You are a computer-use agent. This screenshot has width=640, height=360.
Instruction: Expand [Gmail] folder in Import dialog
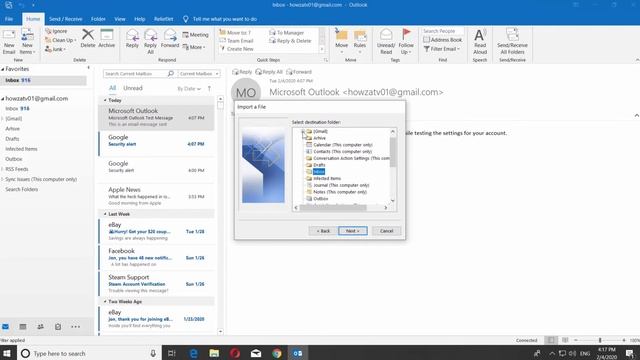click(x=303, y=131)
